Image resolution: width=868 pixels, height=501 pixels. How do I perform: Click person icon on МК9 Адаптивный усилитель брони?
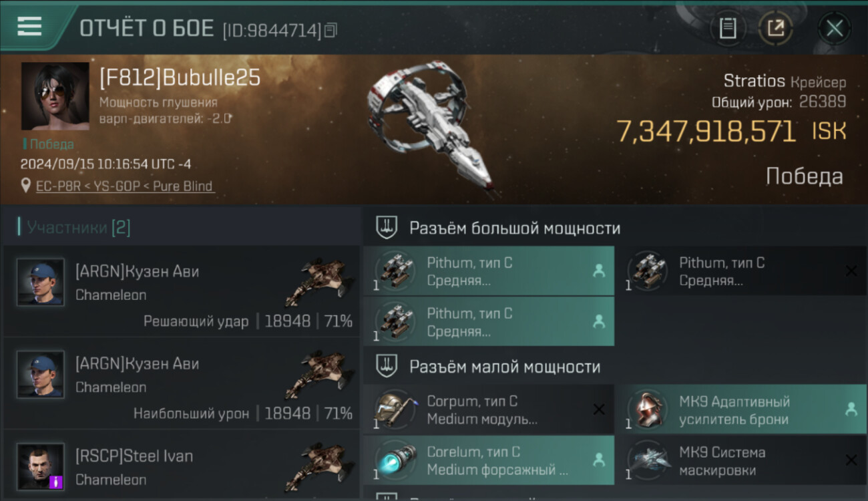(851, 409)
